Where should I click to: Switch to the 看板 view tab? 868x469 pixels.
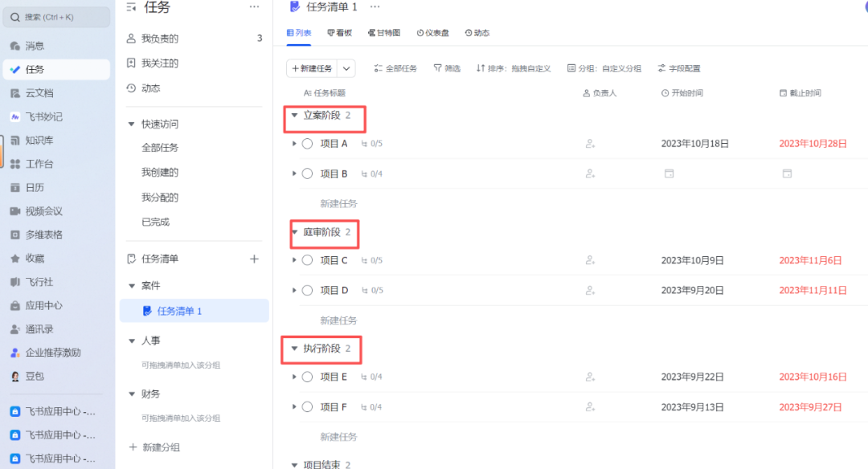[x=340, y=34]
